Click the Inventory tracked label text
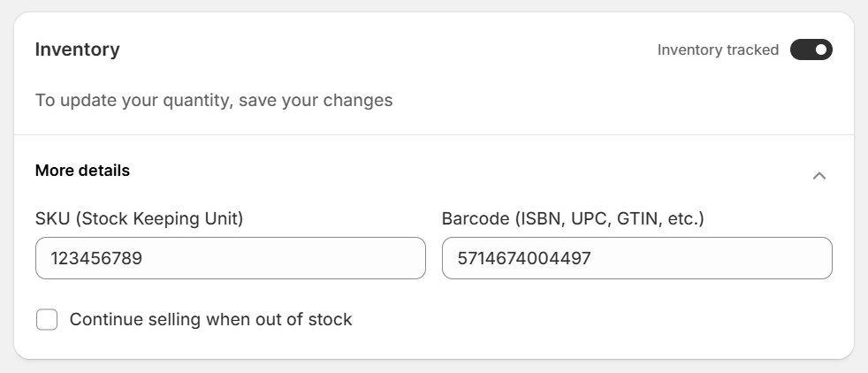868x373 pixels. (x=718, y=50)
